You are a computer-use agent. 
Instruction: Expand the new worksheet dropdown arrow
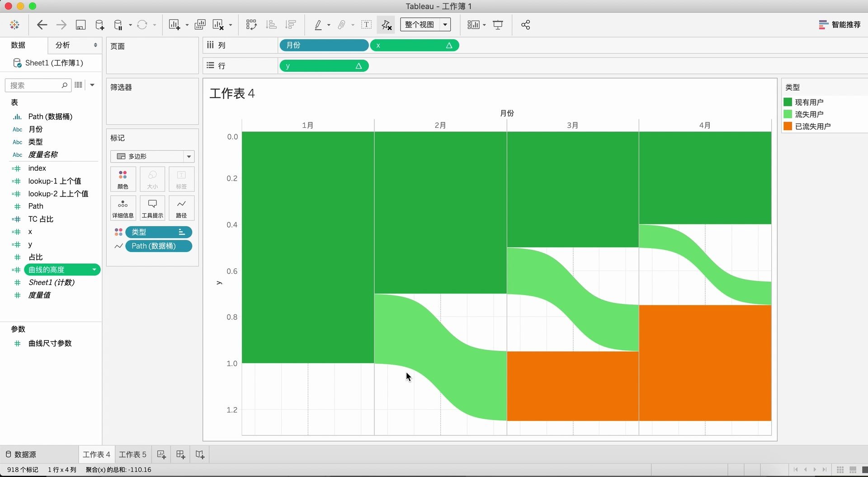tap(187, 25)
